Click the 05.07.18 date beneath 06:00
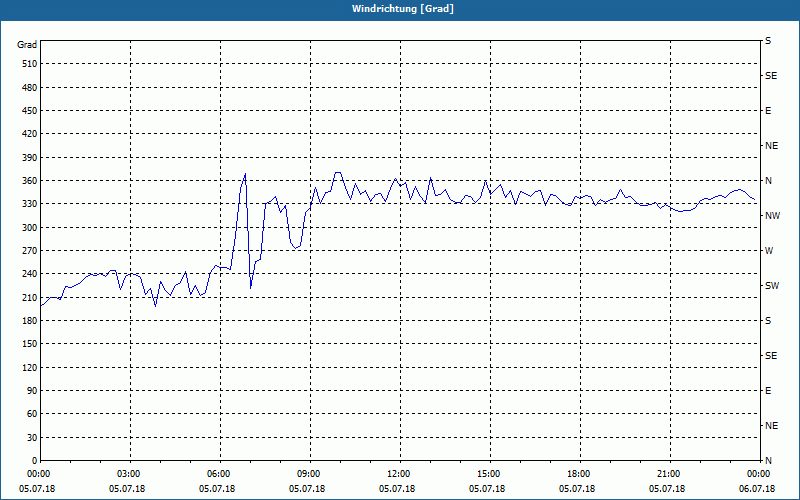 coord(217,489)
